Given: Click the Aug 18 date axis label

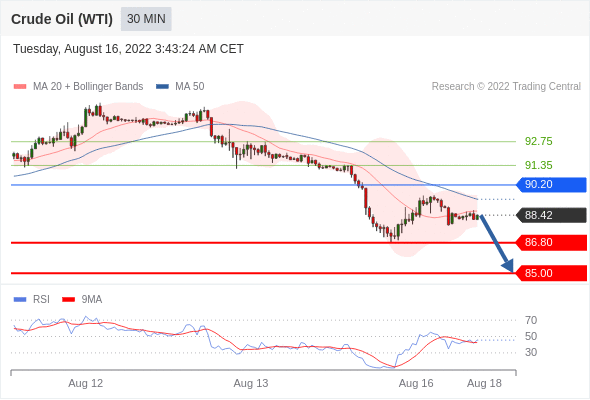Looking at the screenshot, I should pyautogui.click(x=484, y=383).
